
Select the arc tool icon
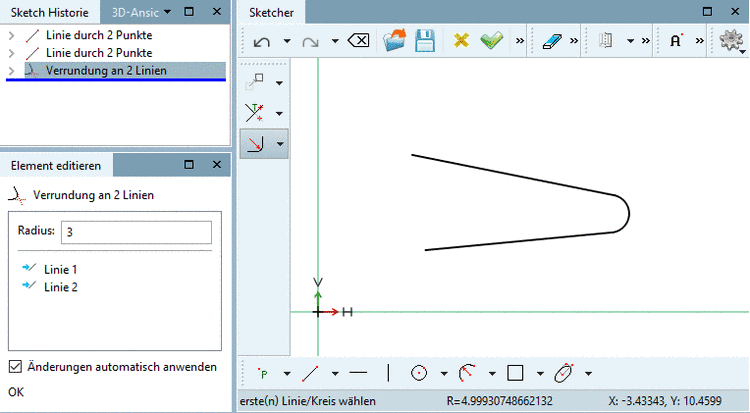(x=467, y=373)
